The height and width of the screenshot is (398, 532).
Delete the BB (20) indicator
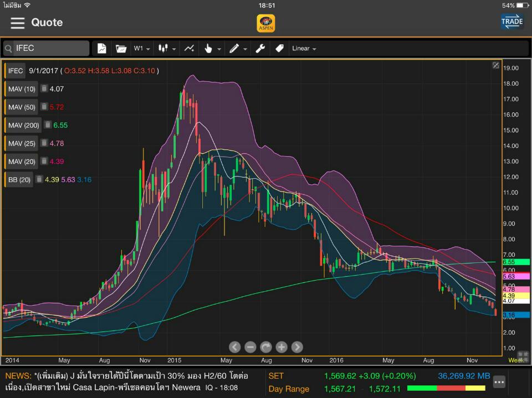[x=39, y=179]
